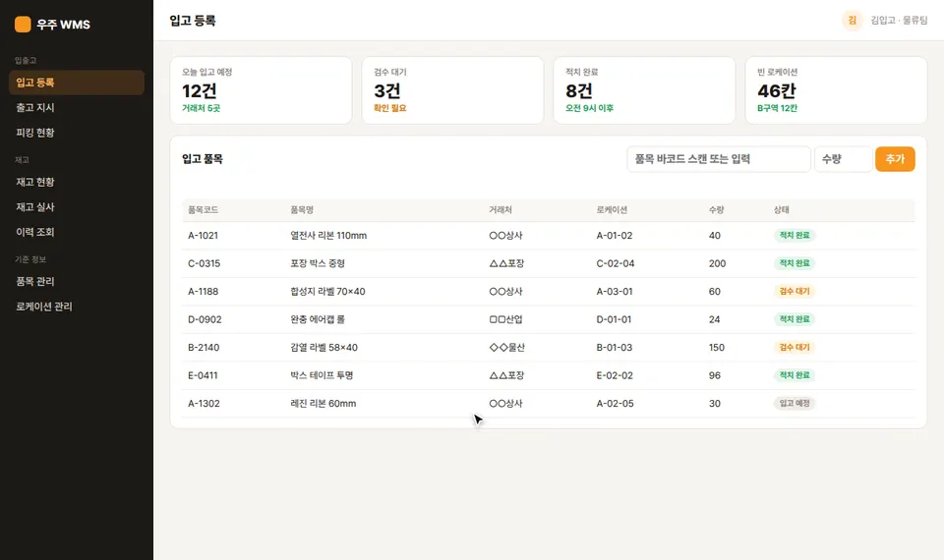Open 품목 관리 menu item
This screenshot has width=944, height=560.
[77, 281]
